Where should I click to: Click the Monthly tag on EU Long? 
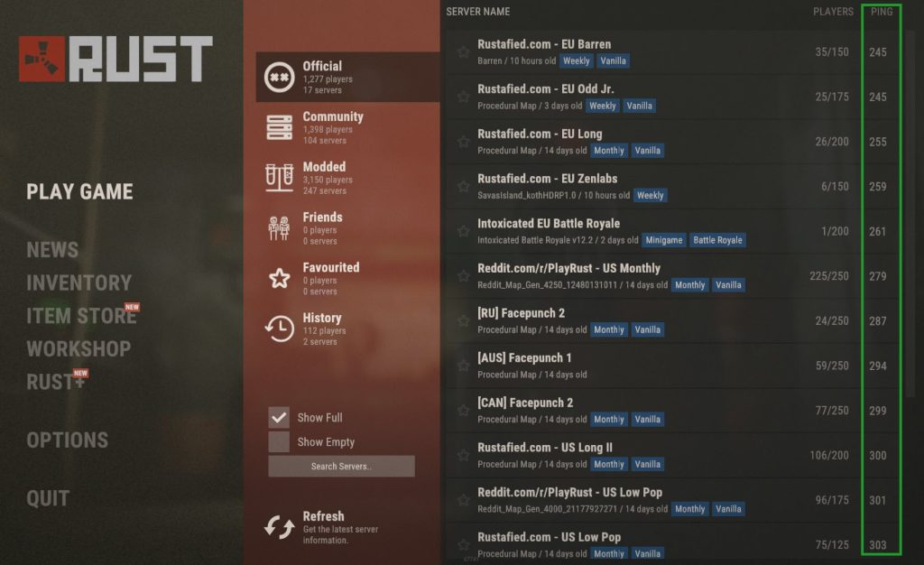point(609,150)
